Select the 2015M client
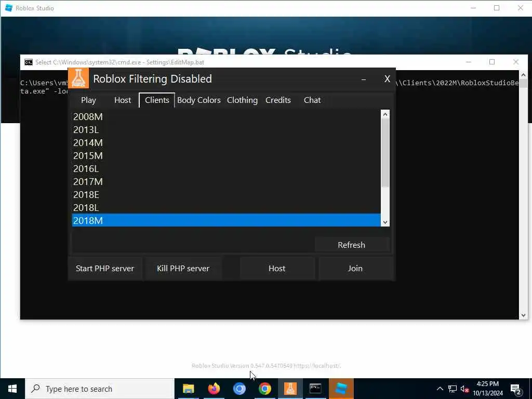Image resolution: width=532 pixels, height=399 pixels. 227,156
